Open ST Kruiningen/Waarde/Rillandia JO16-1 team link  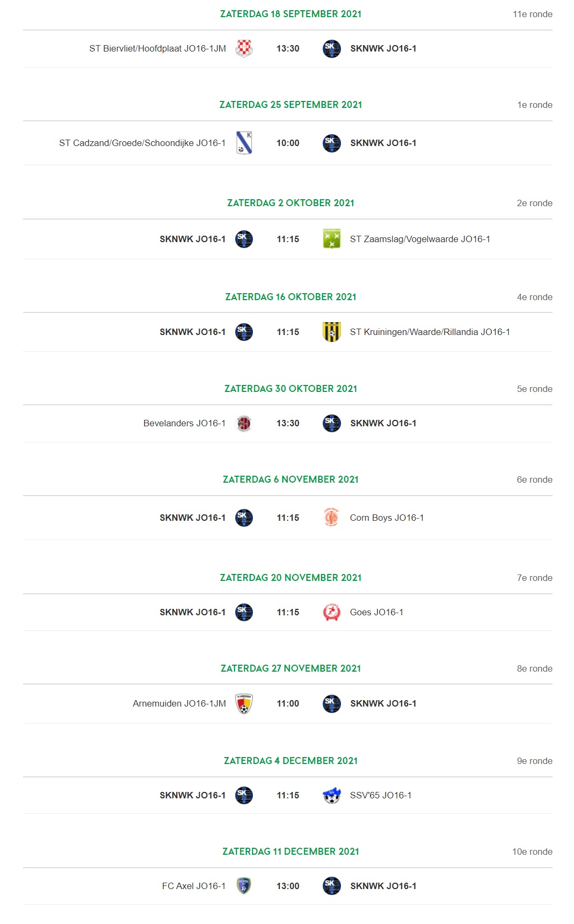[430, 332]
